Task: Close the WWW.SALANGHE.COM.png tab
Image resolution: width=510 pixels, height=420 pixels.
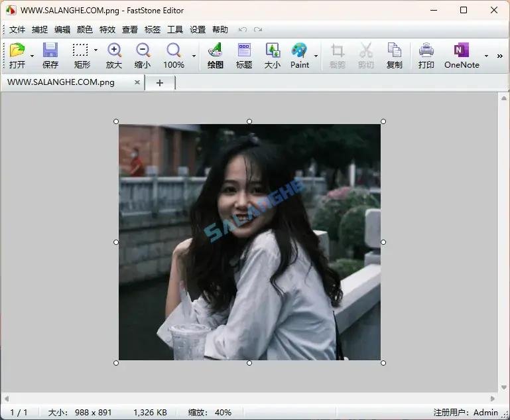Action: [x=137, y=82]
